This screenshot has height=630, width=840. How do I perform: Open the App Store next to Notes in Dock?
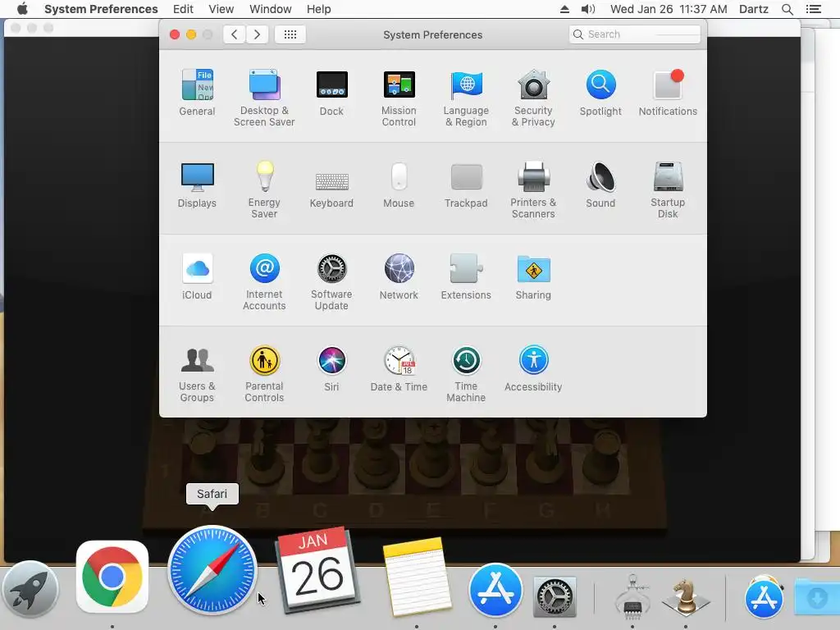(x=495, y=591)
